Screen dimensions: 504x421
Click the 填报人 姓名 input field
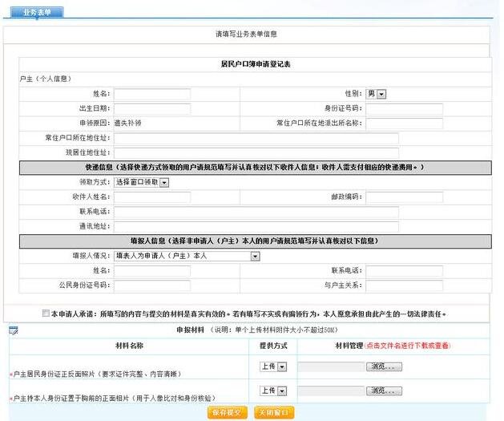(152, 271)
